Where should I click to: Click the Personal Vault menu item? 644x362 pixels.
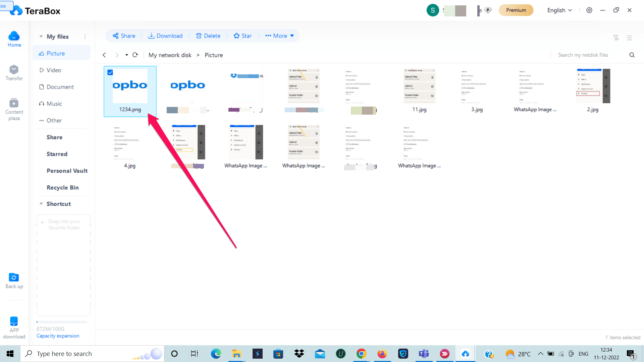(x=67, y=171)
